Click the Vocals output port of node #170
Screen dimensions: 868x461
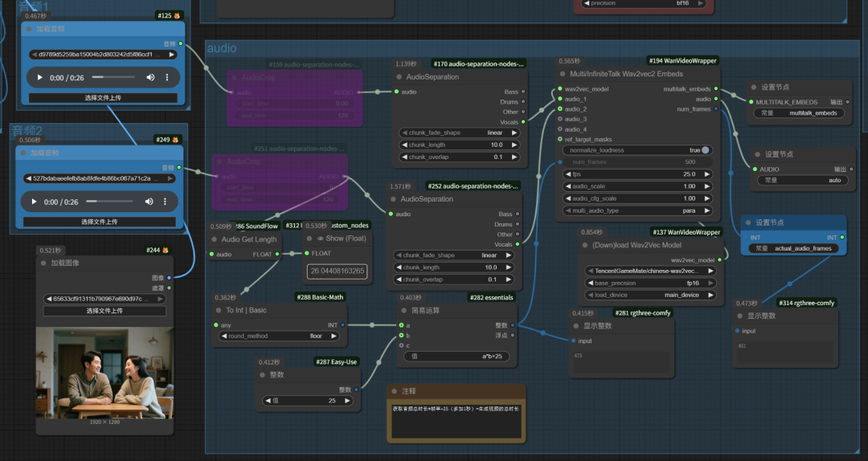pos(523,122)
